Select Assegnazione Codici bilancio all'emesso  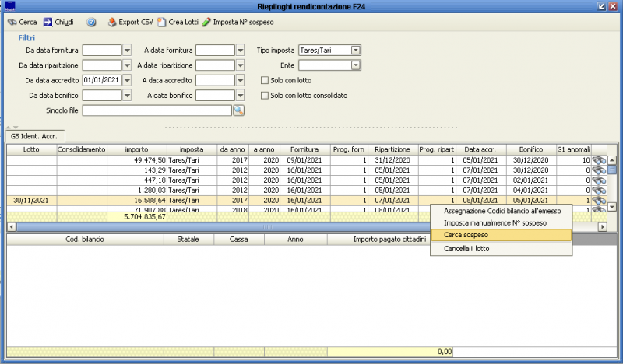click(x=501, y=211)
